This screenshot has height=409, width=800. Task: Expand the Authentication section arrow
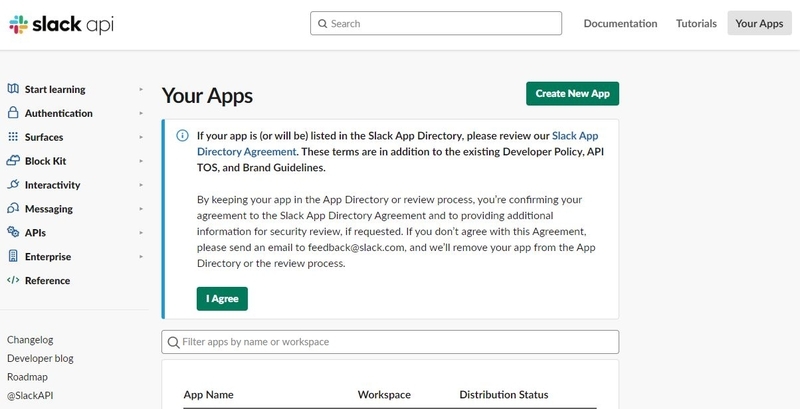click(x=141, y=113)
